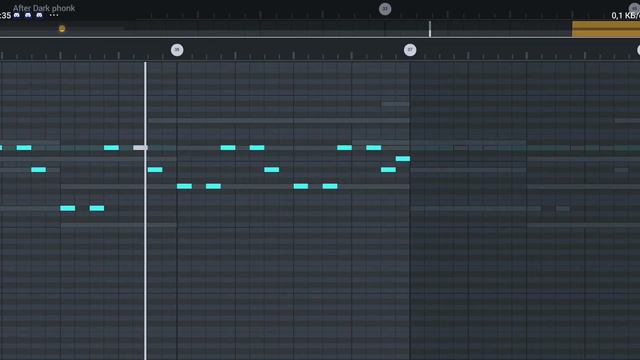This screenshot has height=360, width=640.
Task: Click the orange circular marker in the overview strip
Action: coord(62,29)
